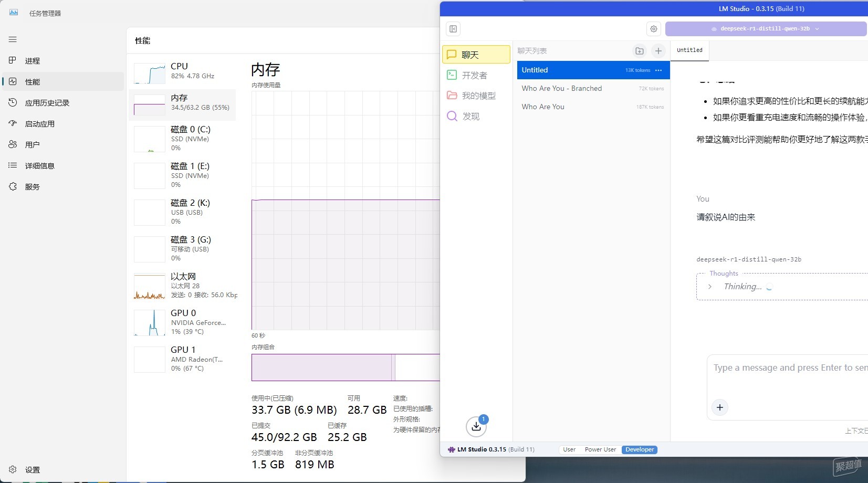Open 用户 users page in Task Manager

[63, 144]
